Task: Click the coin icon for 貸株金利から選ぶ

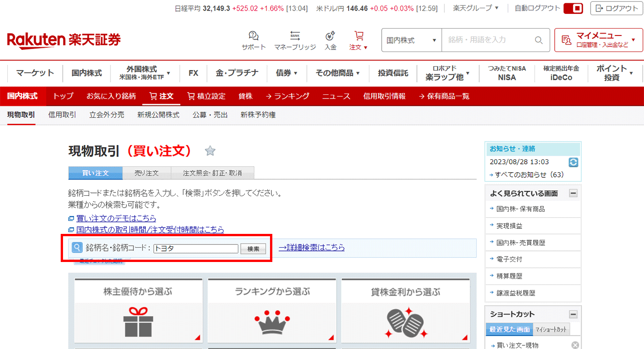Action: click(406, 323)
